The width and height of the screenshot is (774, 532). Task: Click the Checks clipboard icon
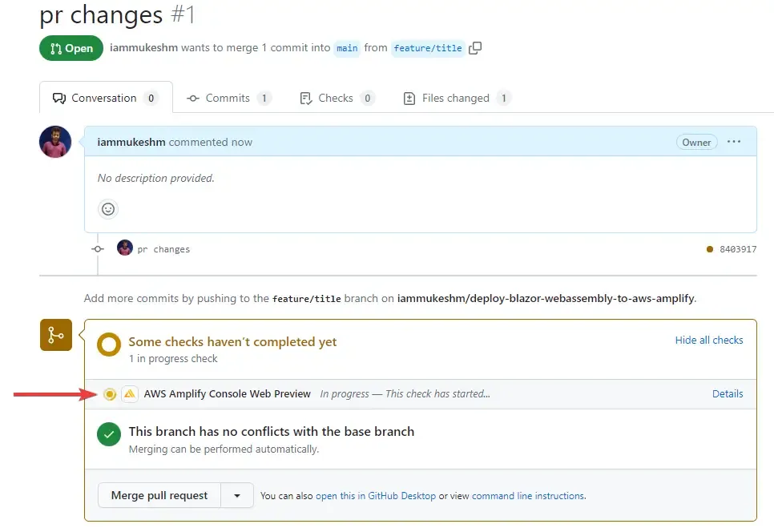(306, 97)
